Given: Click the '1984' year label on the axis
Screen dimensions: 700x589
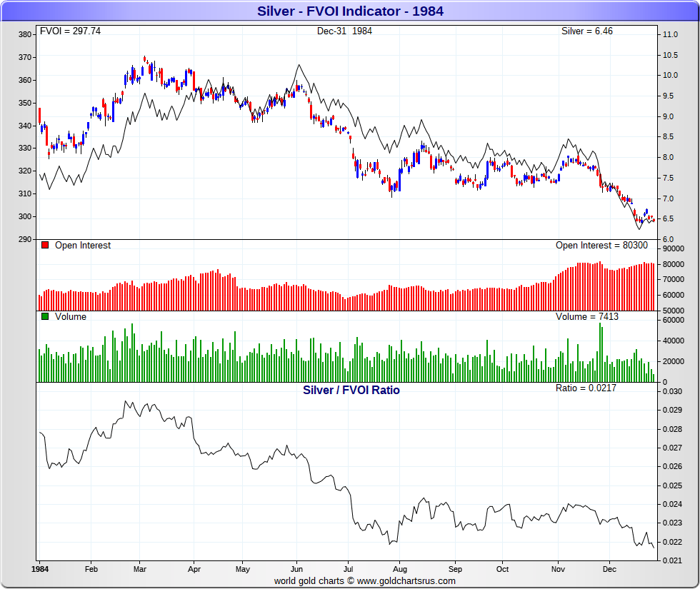Looking at the screenshot, I should click(40, 569).
